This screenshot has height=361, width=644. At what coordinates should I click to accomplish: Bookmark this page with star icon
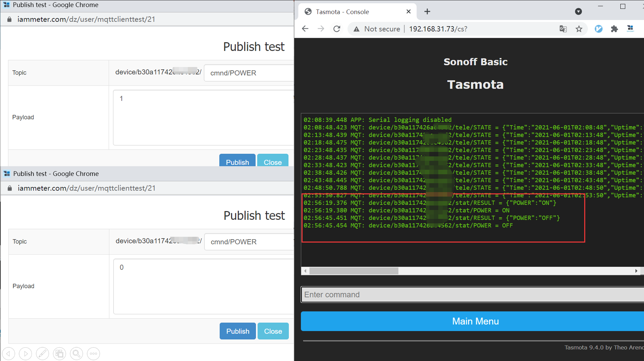coord(579,29)
